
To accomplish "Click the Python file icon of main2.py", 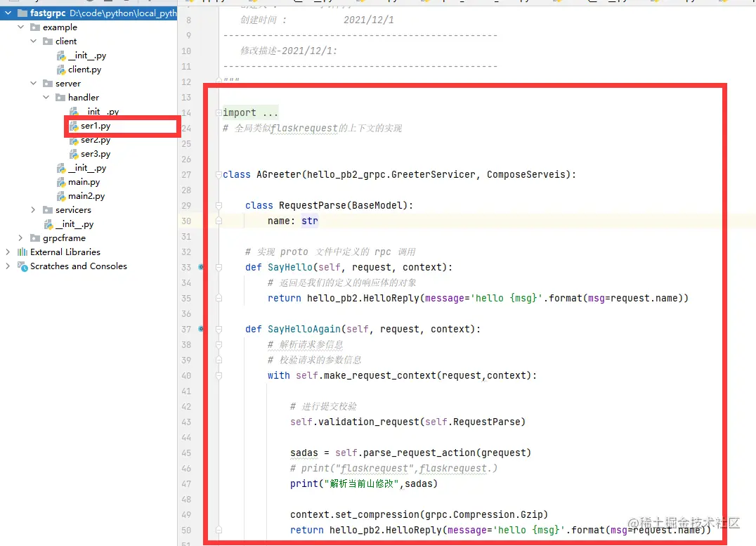I will point(61,196).
